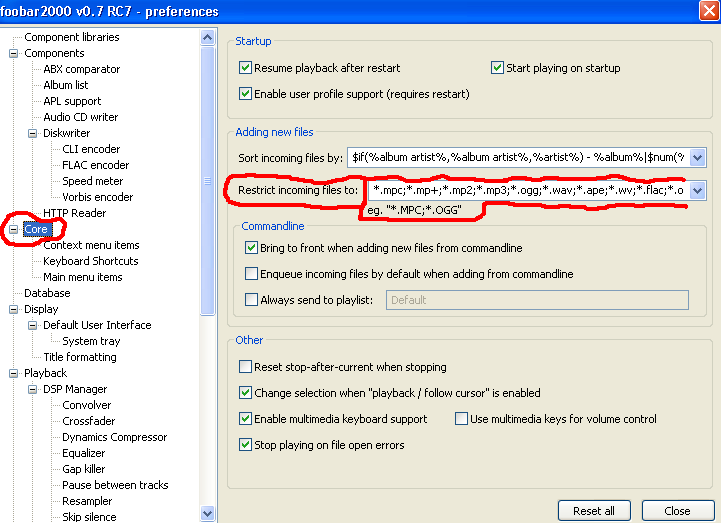Enable Reset stop-after-current when stopping
Image resolution: width=722 pixels, height=524 pixels.
pyautogui.click(x=246, y=367)
